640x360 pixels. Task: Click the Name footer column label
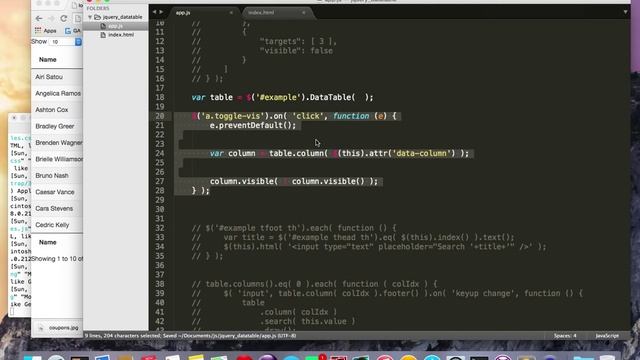(47, 242)
